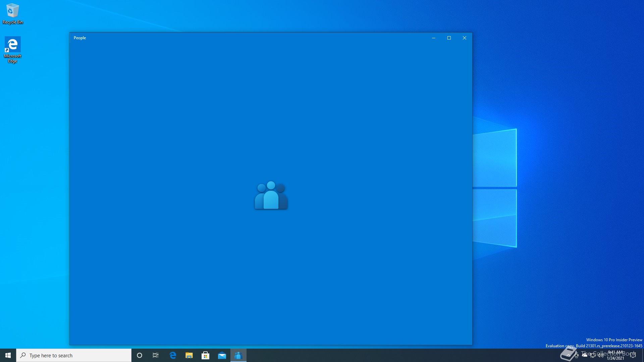The image size is (644, 362).
Task: Open Microsoft Store from the taskbar
Action: pos(206,355)
